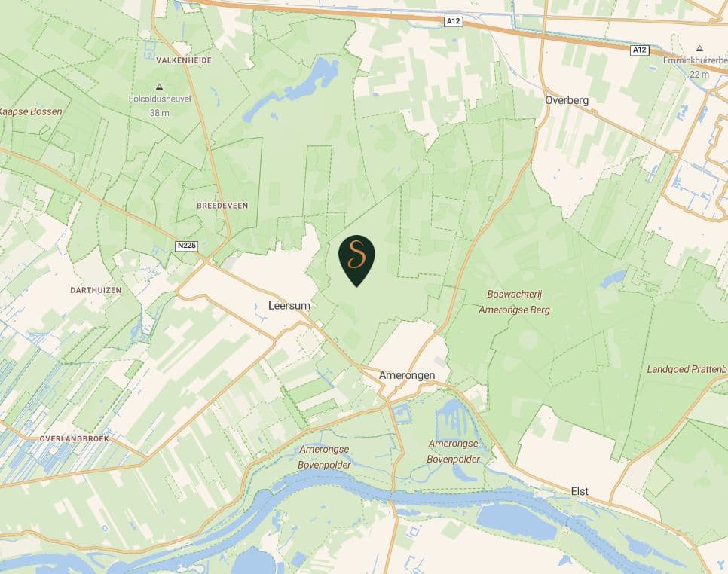This screenshot has height=574, width=728.
Task: Click the Kaapse Bossen forest label
Action: click(x=30, y=111)
